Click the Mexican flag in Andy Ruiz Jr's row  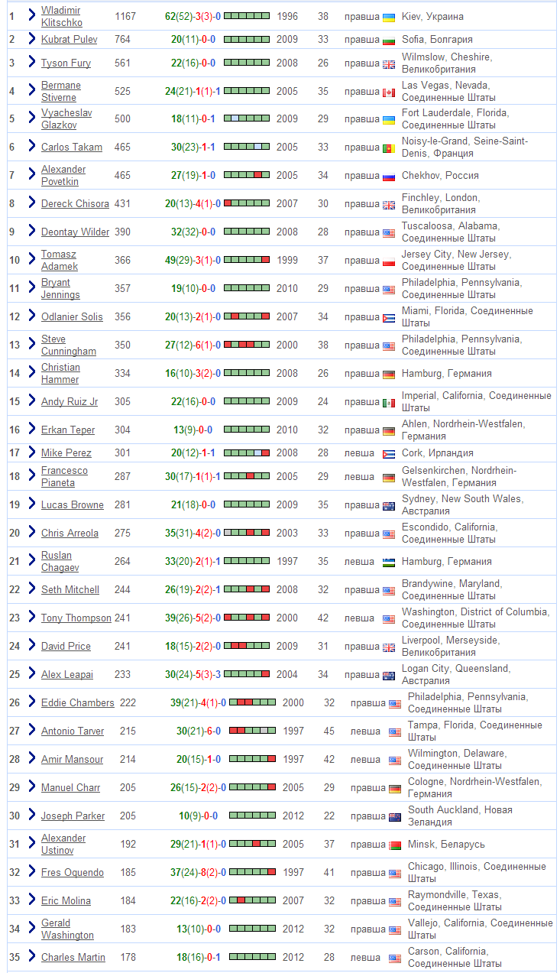coord(388,403)
